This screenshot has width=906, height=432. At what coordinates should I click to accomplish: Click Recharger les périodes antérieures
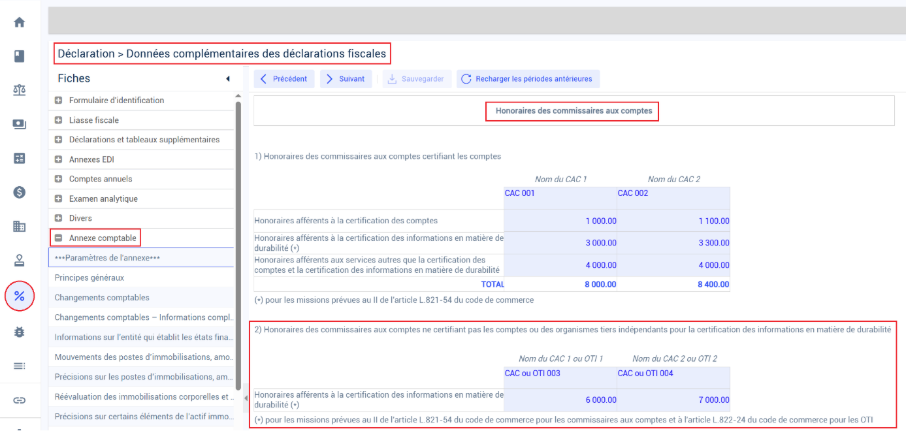coord(528,79)
